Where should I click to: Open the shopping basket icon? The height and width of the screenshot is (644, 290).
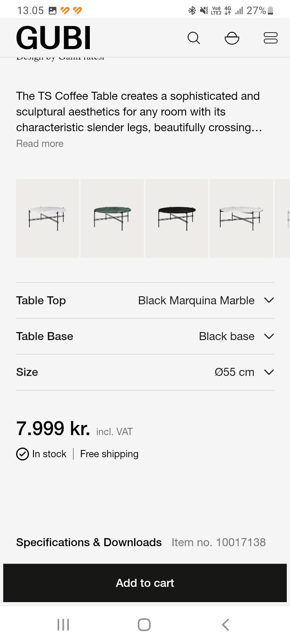(232, 38)
